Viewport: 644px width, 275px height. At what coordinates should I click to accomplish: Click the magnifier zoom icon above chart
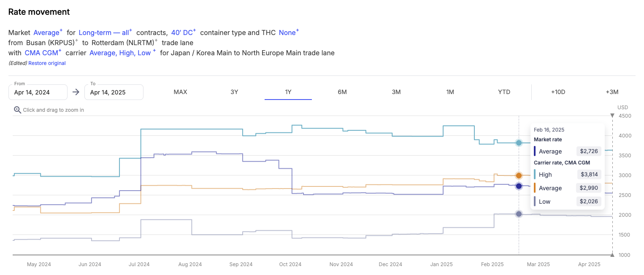coord(17,110)
